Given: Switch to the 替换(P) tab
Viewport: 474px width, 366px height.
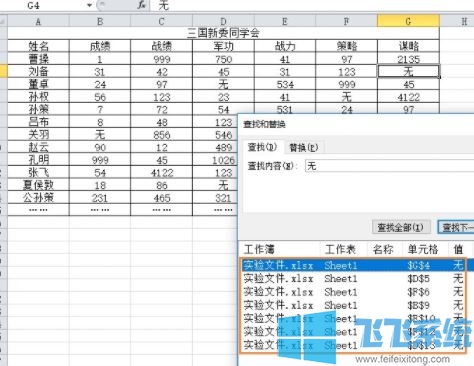Looking at the screenshot, I should coord(303,147).
